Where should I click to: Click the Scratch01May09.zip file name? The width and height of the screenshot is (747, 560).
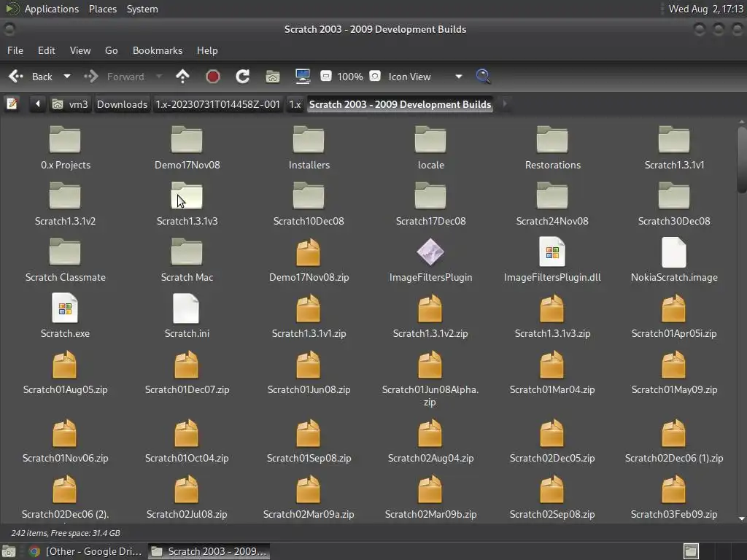pos(674,389)
